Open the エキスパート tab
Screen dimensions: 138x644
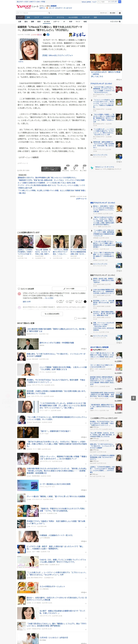coord(48,17)
